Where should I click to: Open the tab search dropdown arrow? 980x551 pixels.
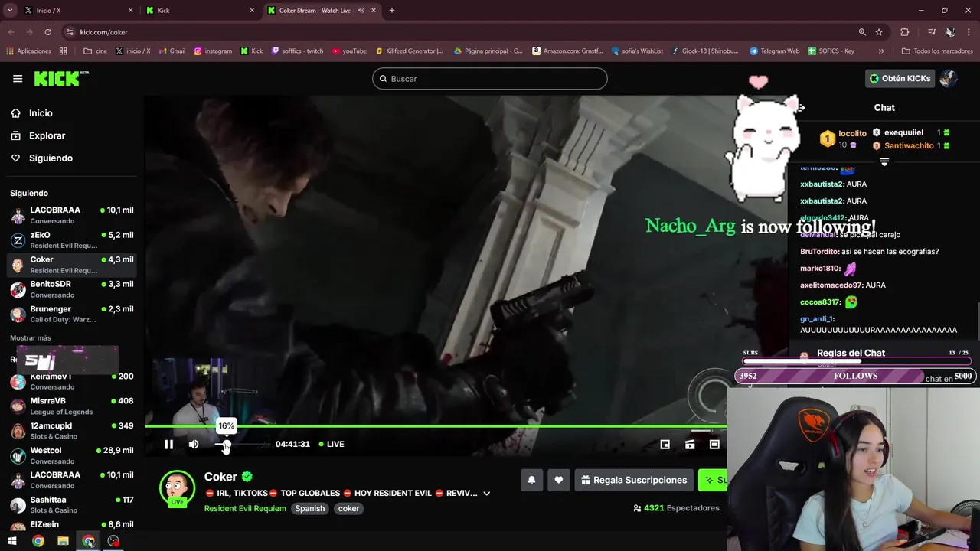click(10, 11)
